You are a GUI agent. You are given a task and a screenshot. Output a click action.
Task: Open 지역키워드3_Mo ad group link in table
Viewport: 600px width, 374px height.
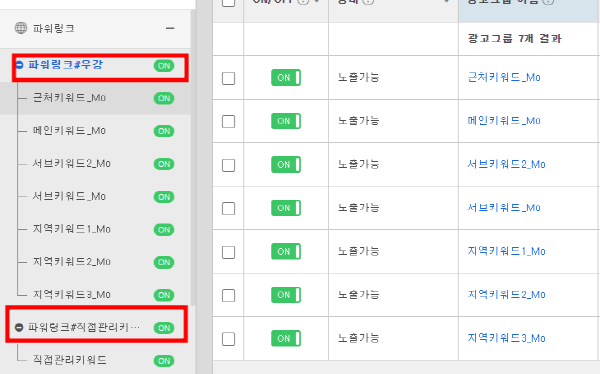(x=506, y=338)
